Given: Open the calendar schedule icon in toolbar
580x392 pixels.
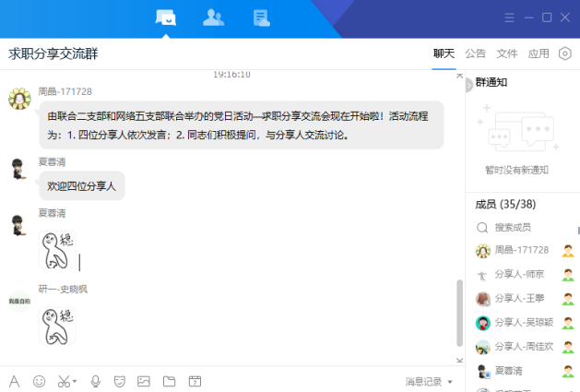Looking at the screenshot, I should tap(195, 381).
